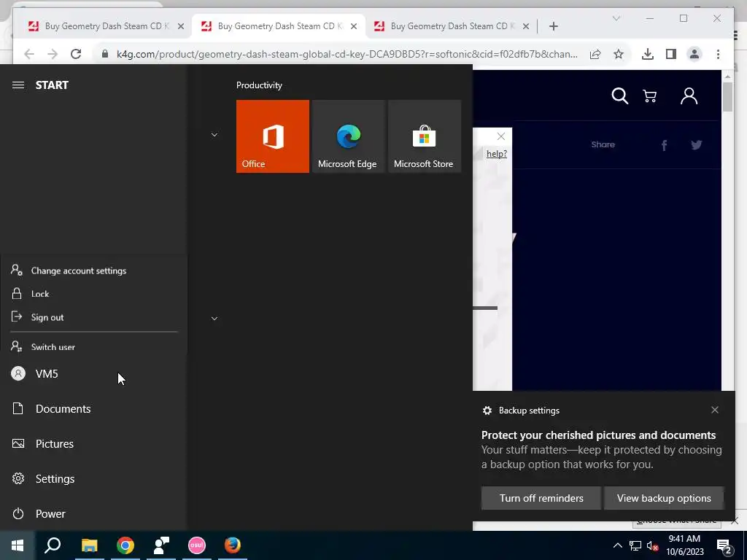The width and height of the screenshot is (747, 560).
Task: Show hidden tray icons chevron
Action: coord(617,545)
